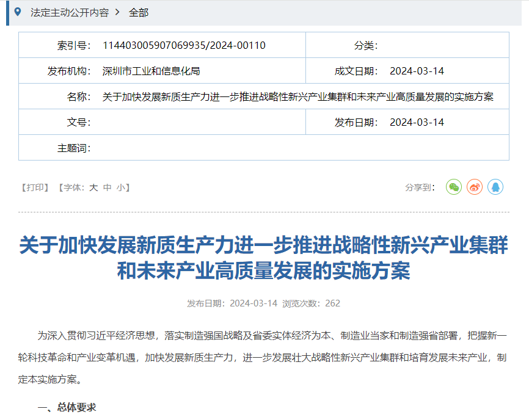Set font size to 大
The width and height of the screenshot is (529, 420).
(x=93, y=187)
